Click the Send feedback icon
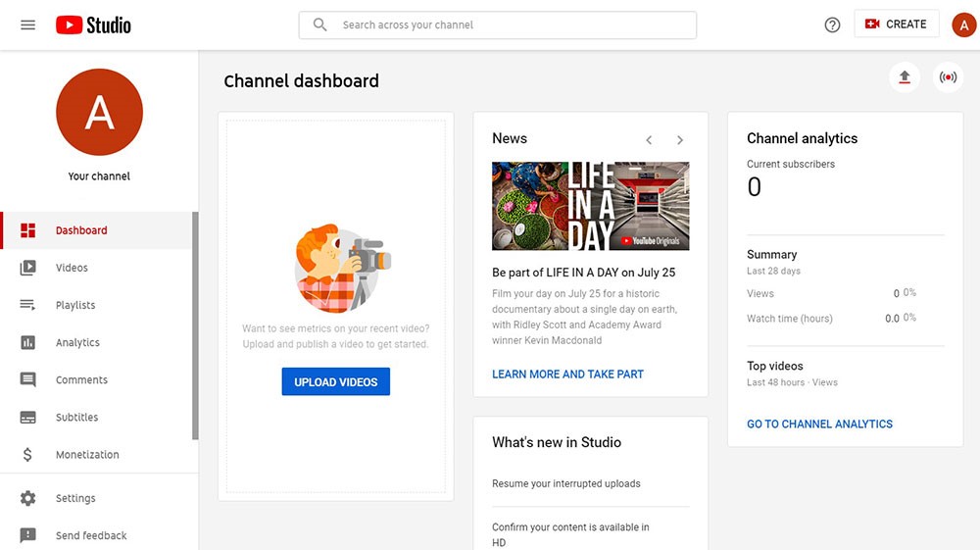This screenshot has height=550, width=980. 28,535
